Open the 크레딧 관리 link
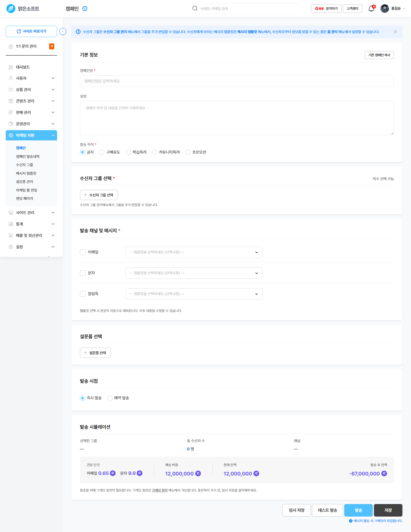 (160, 490)
